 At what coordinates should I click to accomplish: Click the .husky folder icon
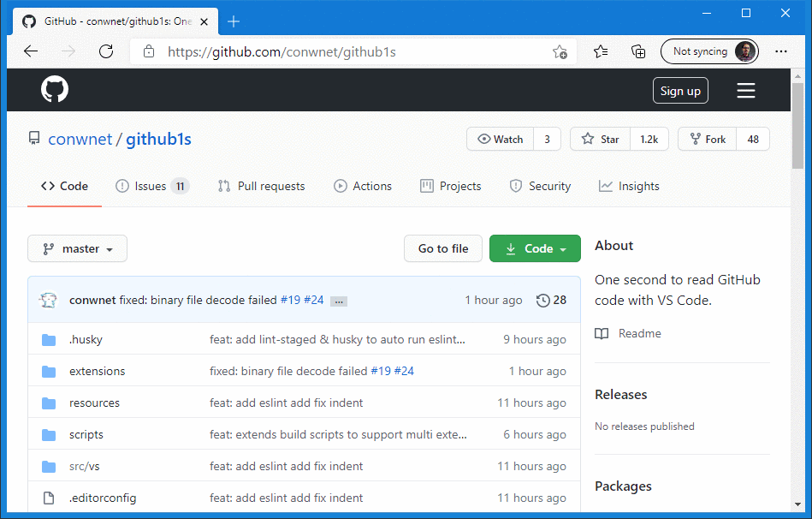tap(49, 340)
